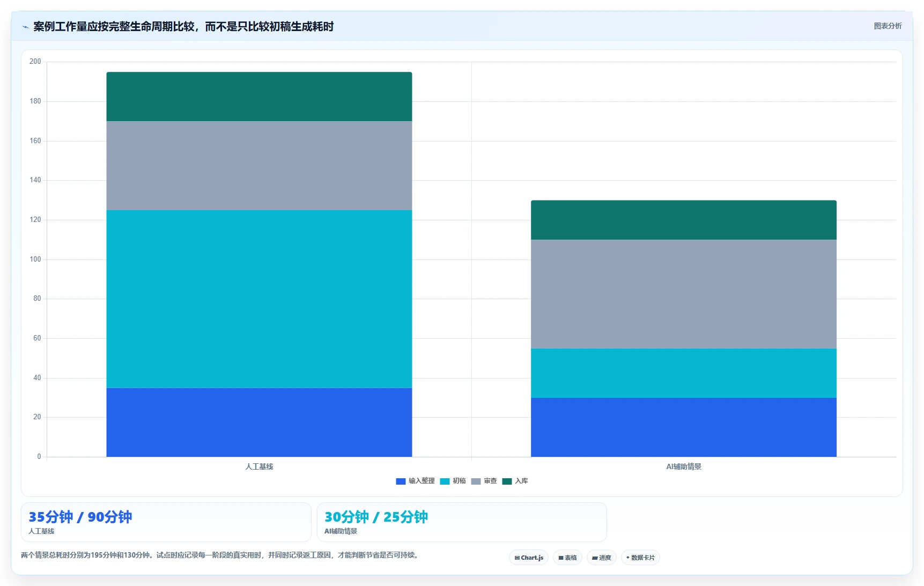Click the 入库 segment of 人工基线 bar
The height and width of the screenshot is (586, 924).
pyautogui.click(x=259, y=97)
